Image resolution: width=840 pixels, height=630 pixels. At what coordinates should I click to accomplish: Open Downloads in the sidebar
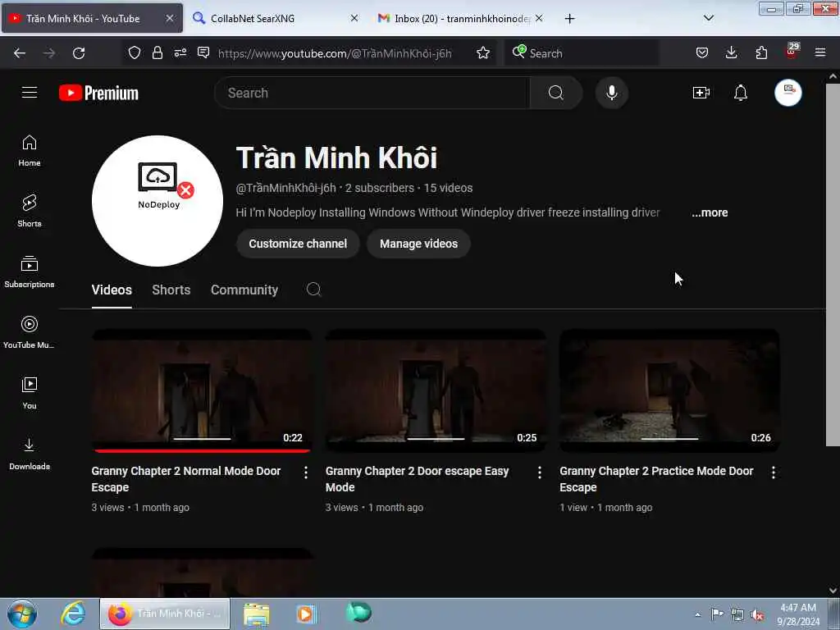pos(30,454)
